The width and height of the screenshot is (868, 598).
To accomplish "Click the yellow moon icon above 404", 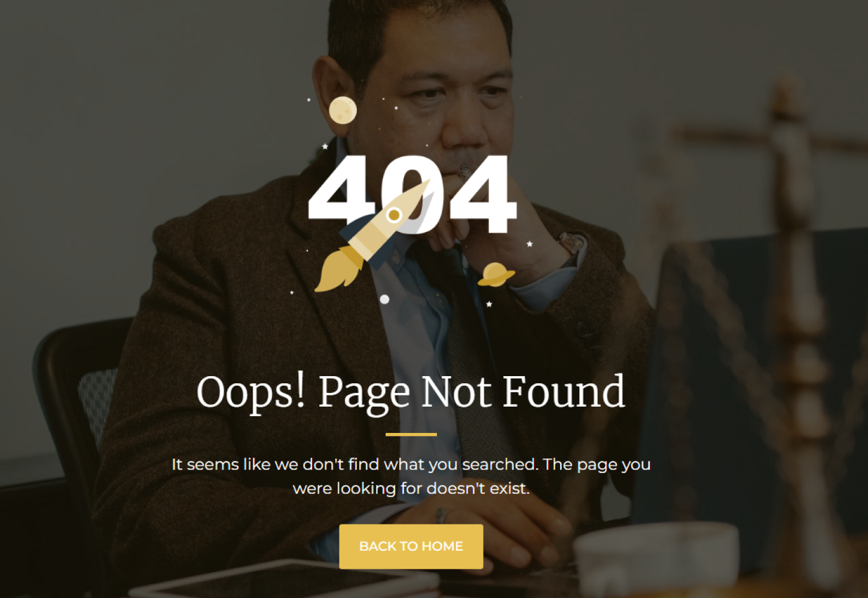I will point(343,110).
